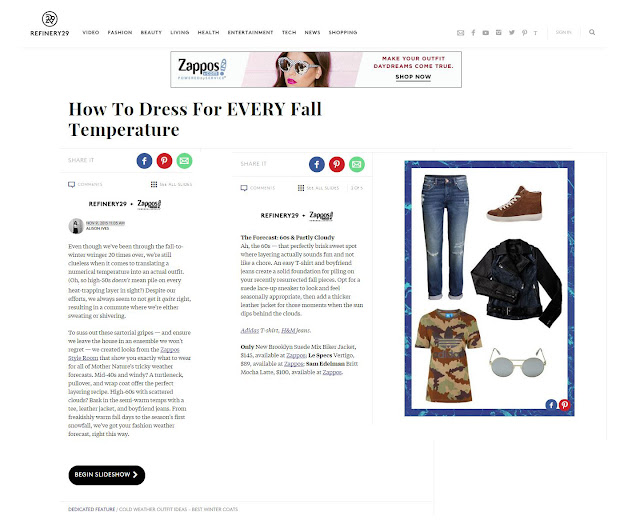Open Comments in the left column
Screen dimensions: 640x528
click(85, 184)
